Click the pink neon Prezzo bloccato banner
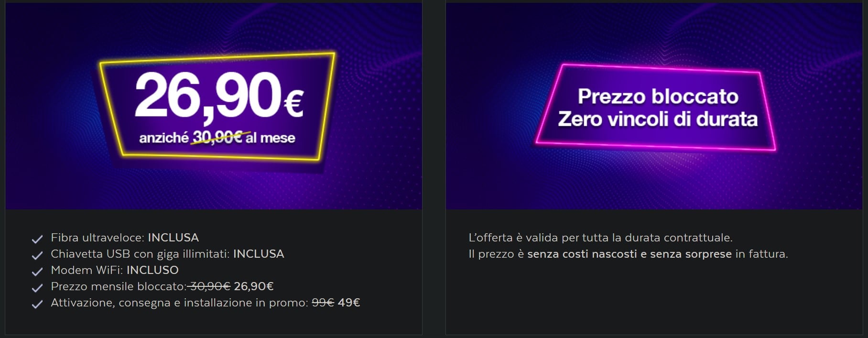This screenshot has height=338, width=868. 656,107
